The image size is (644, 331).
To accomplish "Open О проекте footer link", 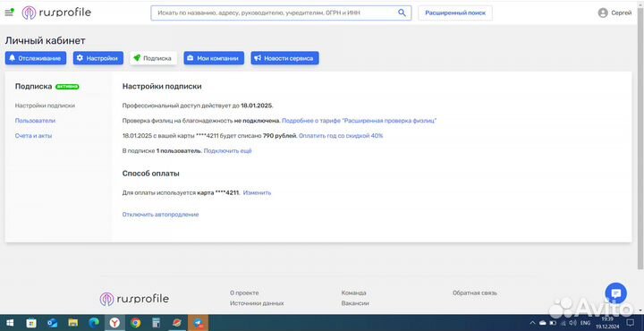I will [244, 293].
